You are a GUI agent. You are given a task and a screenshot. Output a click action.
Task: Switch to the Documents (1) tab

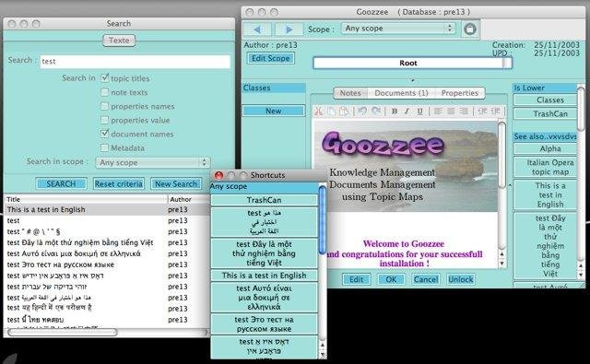[x=401, y=93]
